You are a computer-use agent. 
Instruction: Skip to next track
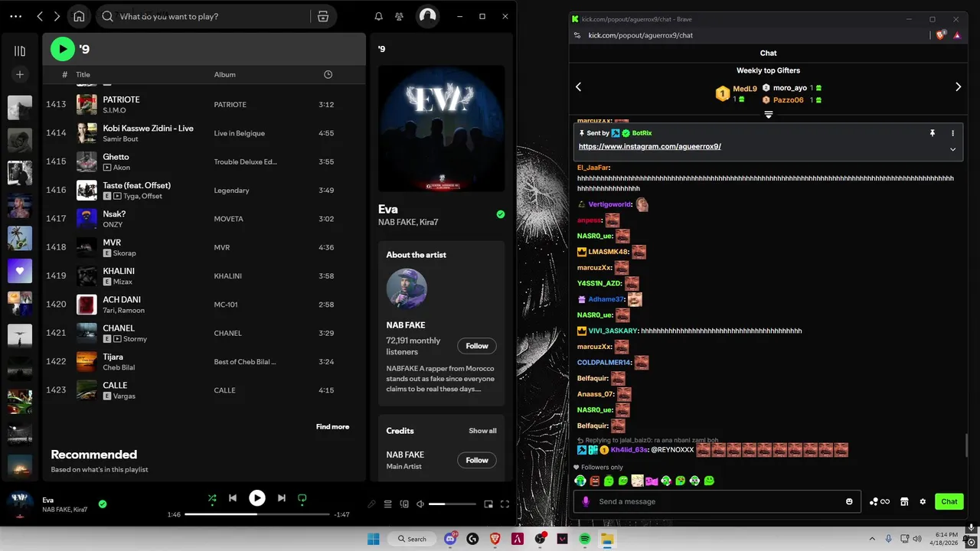(x=281, y=498)
